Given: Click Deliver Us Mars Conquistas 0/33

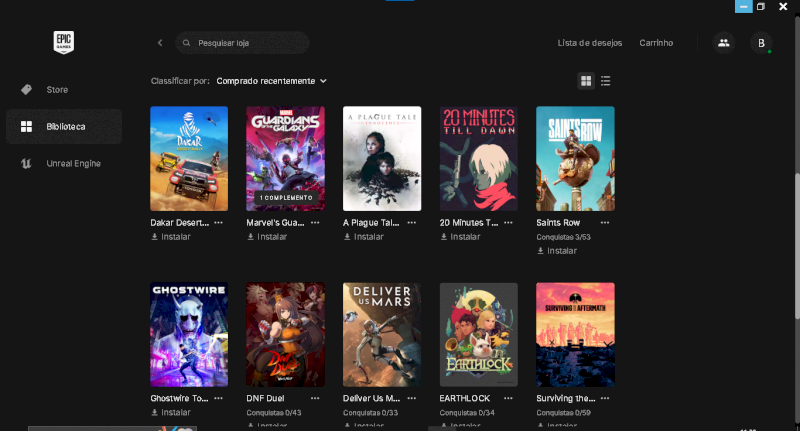Looking at the screenshot, I should tap(370, 413).
